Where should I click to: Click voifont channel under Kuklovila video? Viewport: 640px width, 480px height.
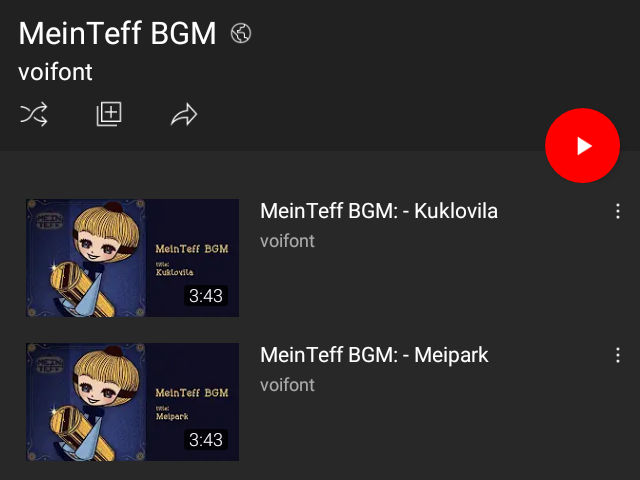point(287,241)
